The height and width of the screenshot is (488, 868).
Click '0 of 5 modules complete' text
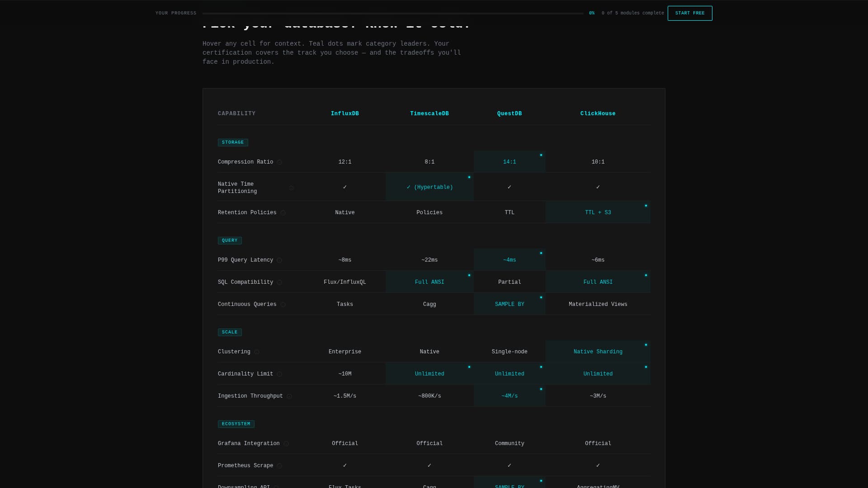coord(633,13)
